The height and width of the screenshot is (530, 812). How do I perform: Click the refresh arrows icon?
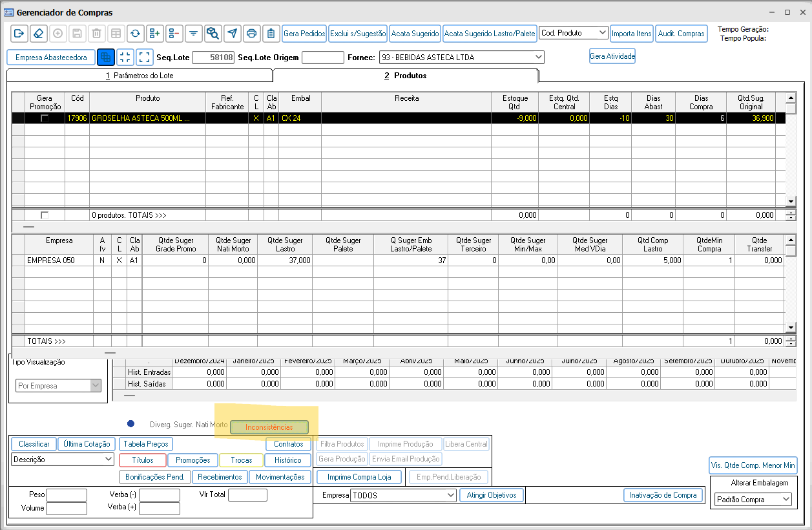(x=135, y=34)
